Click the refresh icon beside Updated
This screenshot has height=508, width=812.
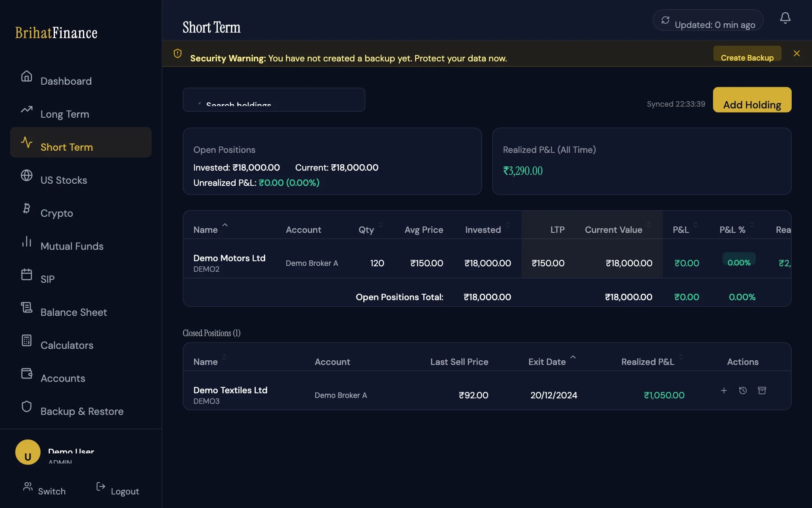(x=665, y=20)
